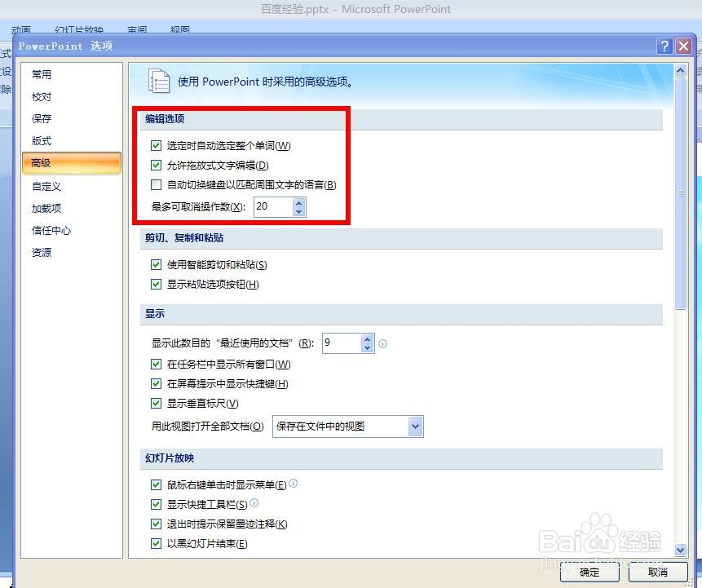Toggle 鼠标右键单击时显示菜单 checkbox
The image size is (702, 588).
(156, 484)
